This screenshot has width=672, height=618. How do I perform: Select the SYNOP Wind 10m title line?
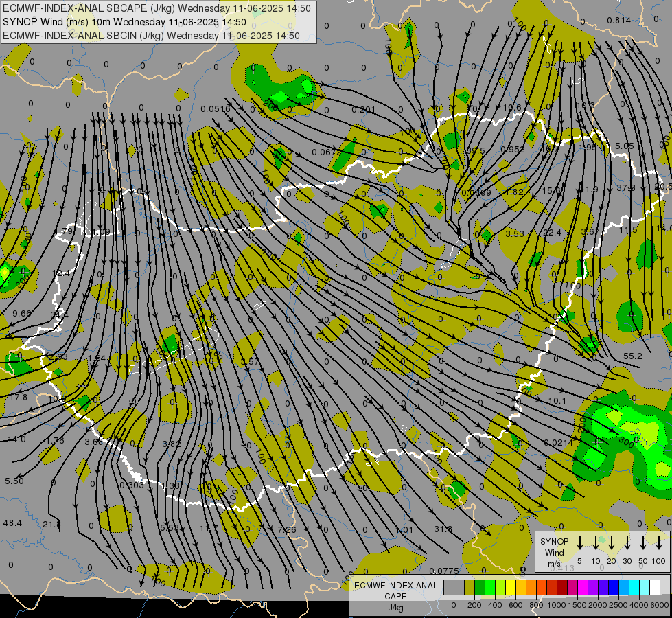[x=124, y=22]
